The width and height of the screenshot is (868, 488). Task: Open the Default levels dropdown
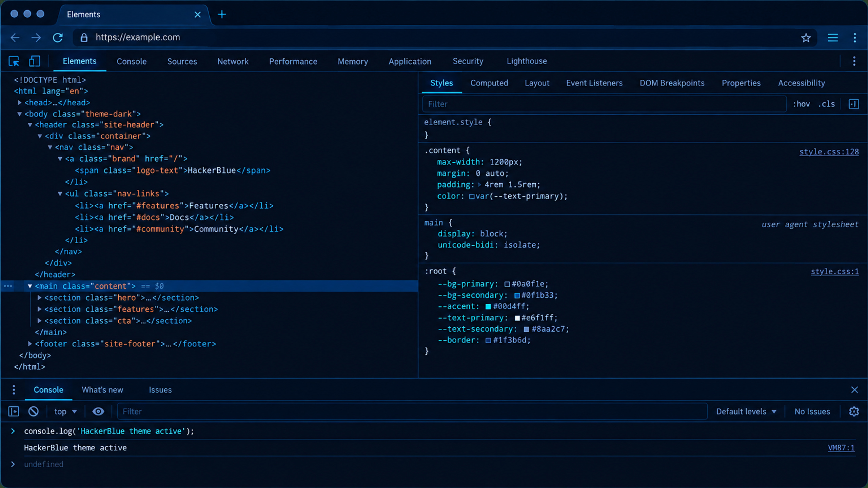746,411
